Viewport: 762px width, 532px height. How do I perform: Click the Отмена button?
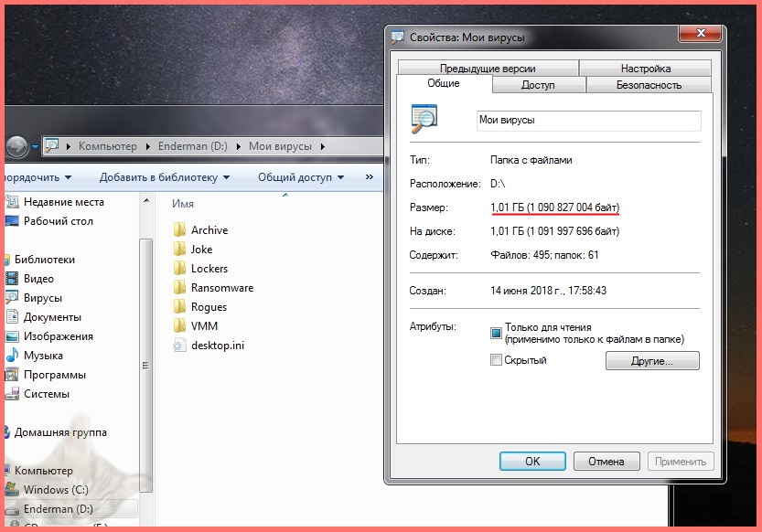coord(606,461)
